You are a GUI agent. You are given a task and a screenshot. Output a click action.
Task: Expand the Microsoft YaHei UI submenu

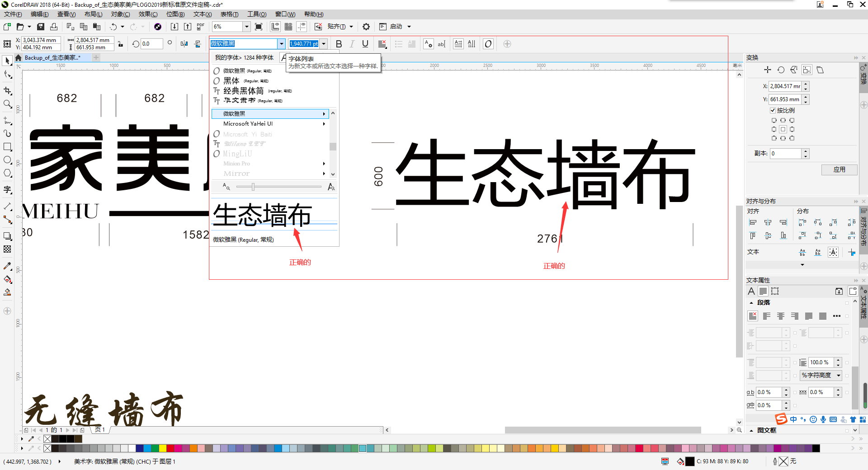pos(324,124)
